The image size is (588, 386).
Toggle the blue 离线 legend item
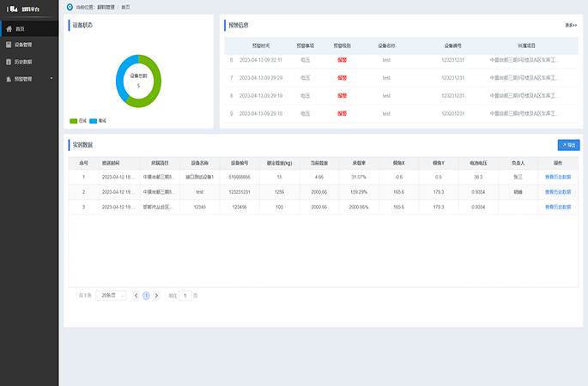pos(97,121)
